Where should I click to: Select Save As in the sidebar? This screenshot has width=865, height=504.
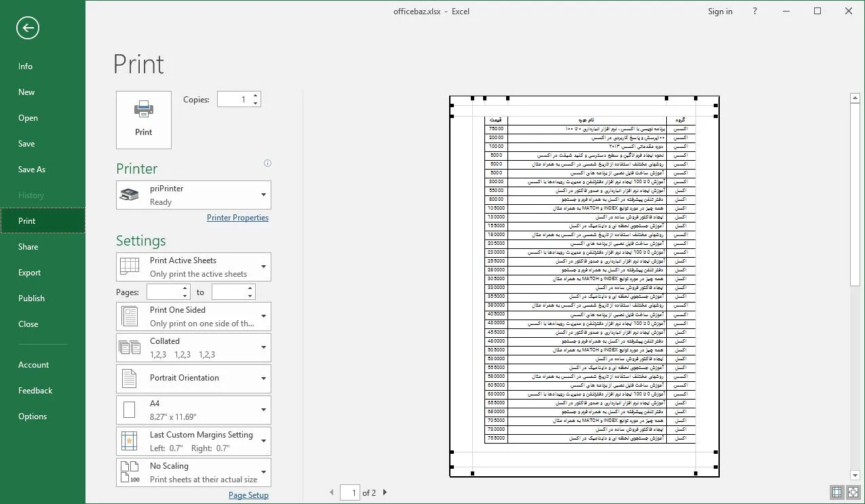(32, 170)
